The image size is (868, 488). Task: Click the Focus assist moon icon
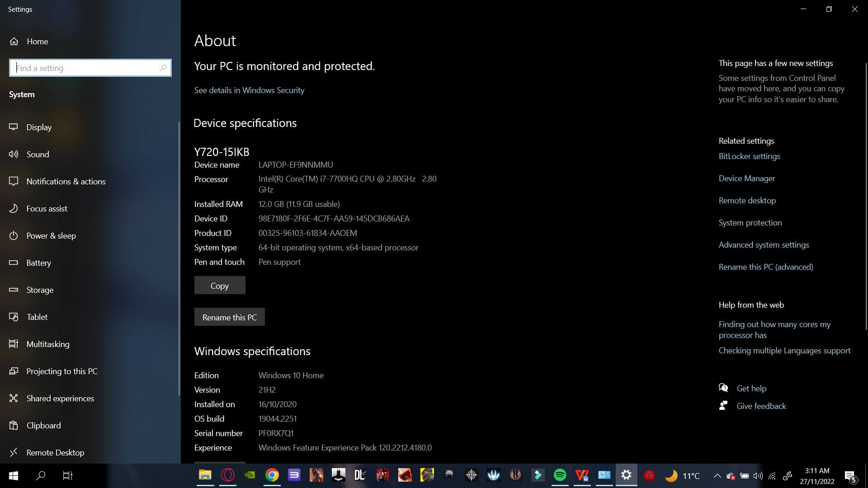(x=14, y=208)
